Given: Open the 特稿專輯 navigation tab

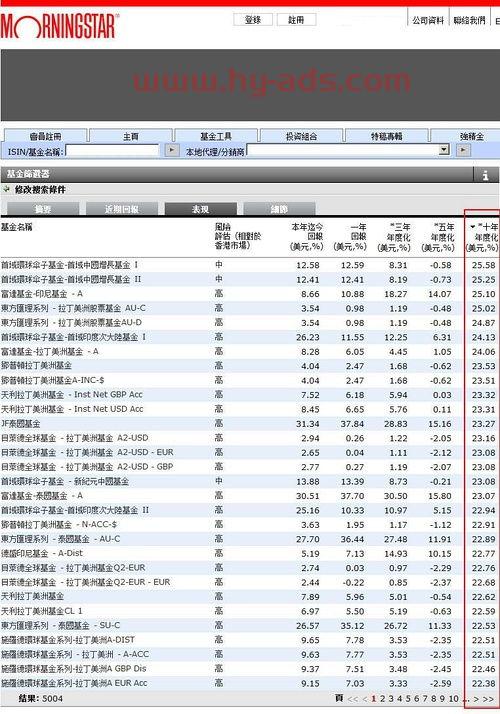Looking at the screenshot, I should 386,136.
